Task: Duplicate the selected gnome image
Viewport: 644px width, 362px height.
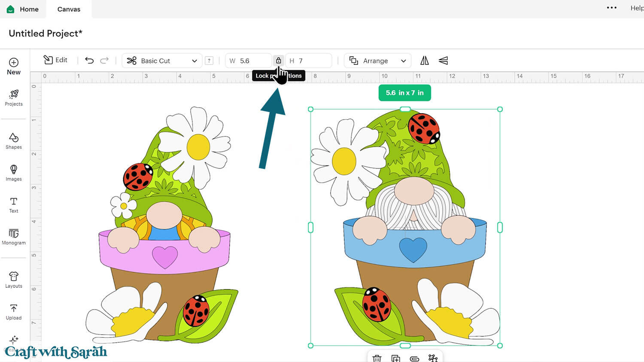Action: tap(395, 358)
